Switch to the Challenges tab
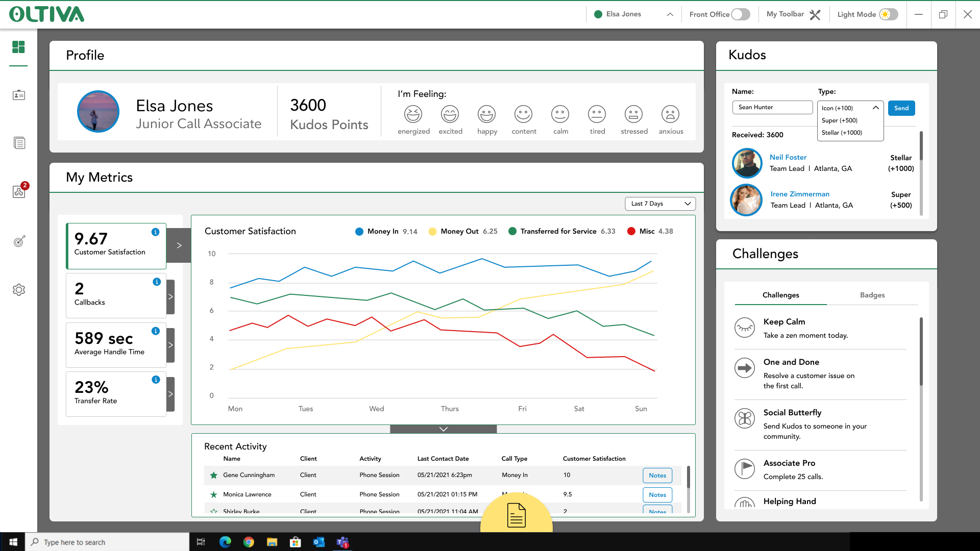 click(x=780, y=295)
